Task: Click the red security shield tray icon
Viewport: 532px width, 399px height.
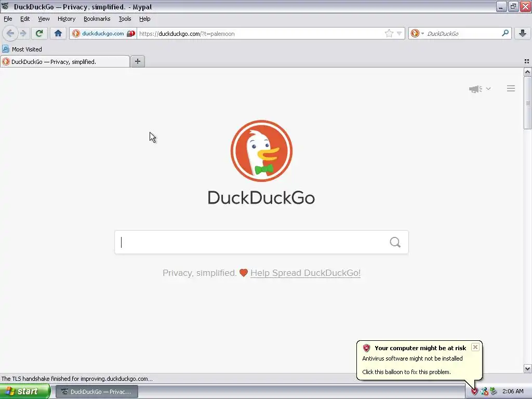Action: (474, 392)
